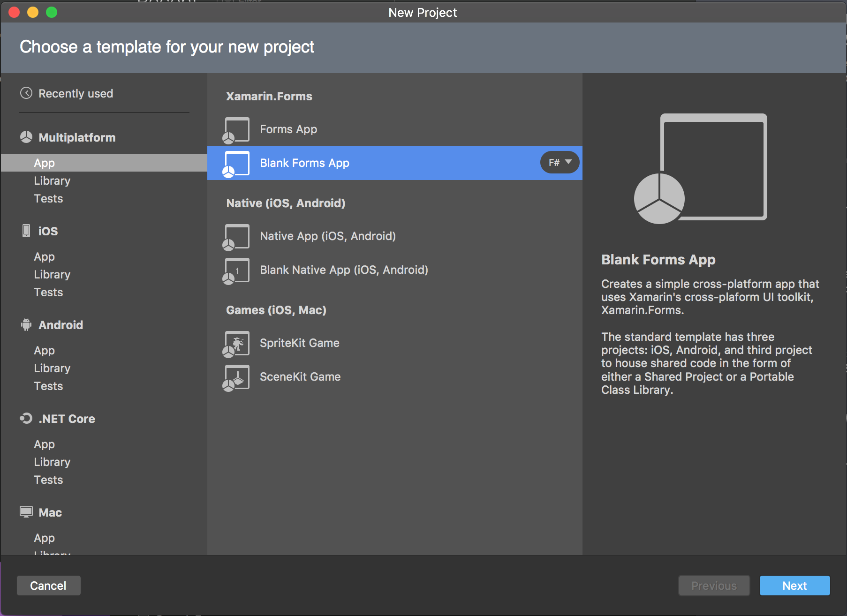Click the Cancel button
The width and height of the screenshot is (847, 616).
pyautogui.click(x=48, y=586)
